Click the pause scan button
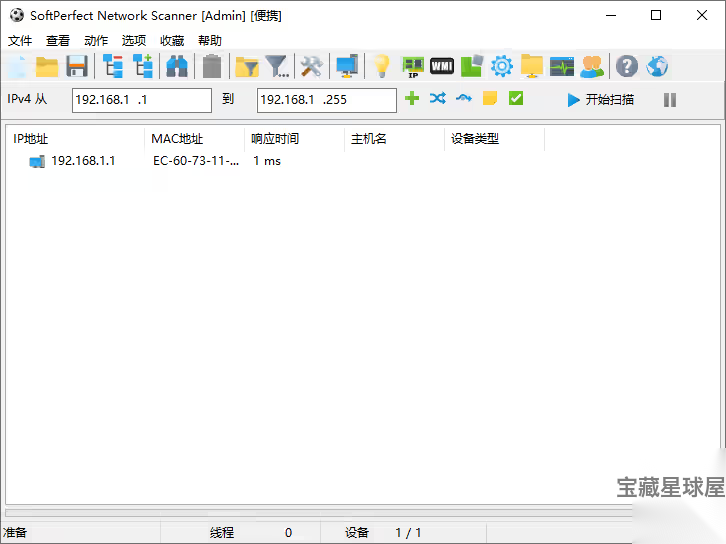This screenshot has height=544, width=726. point(670,100)
